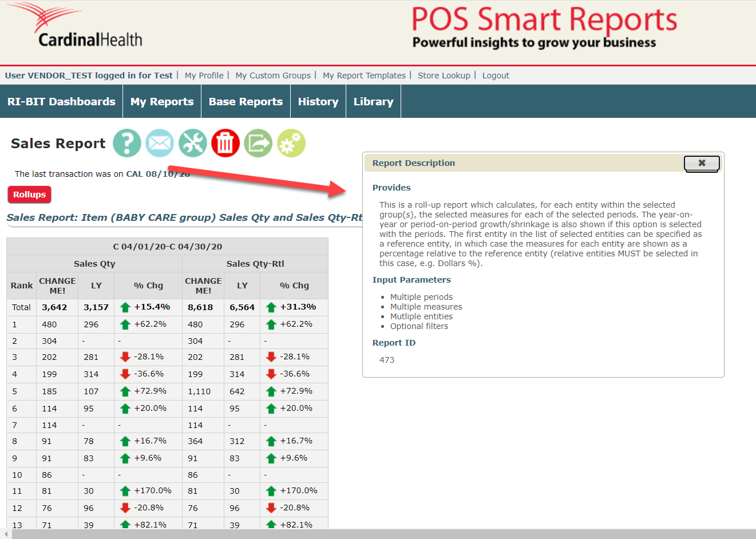Select the Library tab
Screen dimensions: 756x539
(x=373, y=102)
